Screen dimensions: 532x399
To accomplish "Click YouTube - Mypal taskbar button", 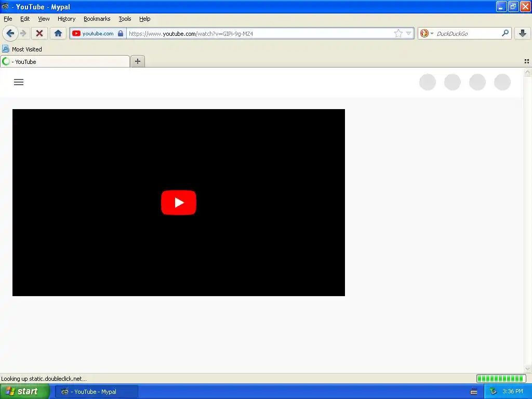I will point(96,392).
